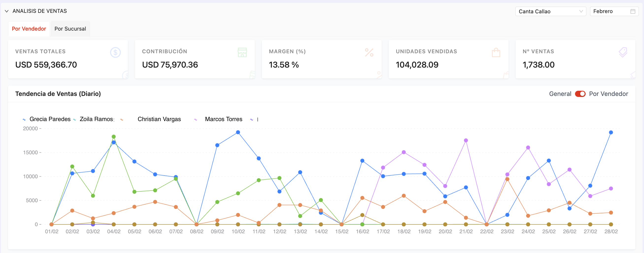Select the Por Vendedor tab
This screenshot has width=644, height=253.
coord(29,29)
